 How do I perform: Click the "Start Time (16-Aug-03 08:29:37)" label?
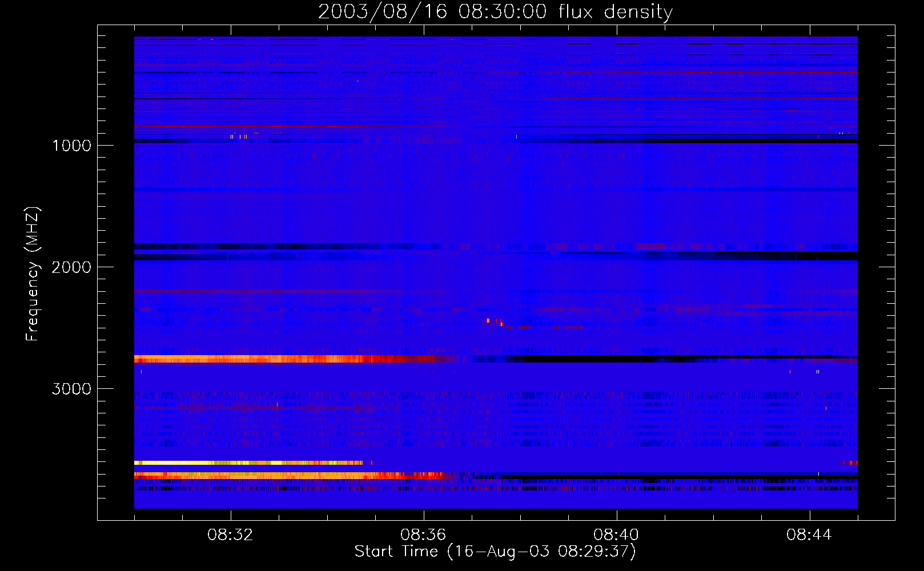click(x=495, y=552)
